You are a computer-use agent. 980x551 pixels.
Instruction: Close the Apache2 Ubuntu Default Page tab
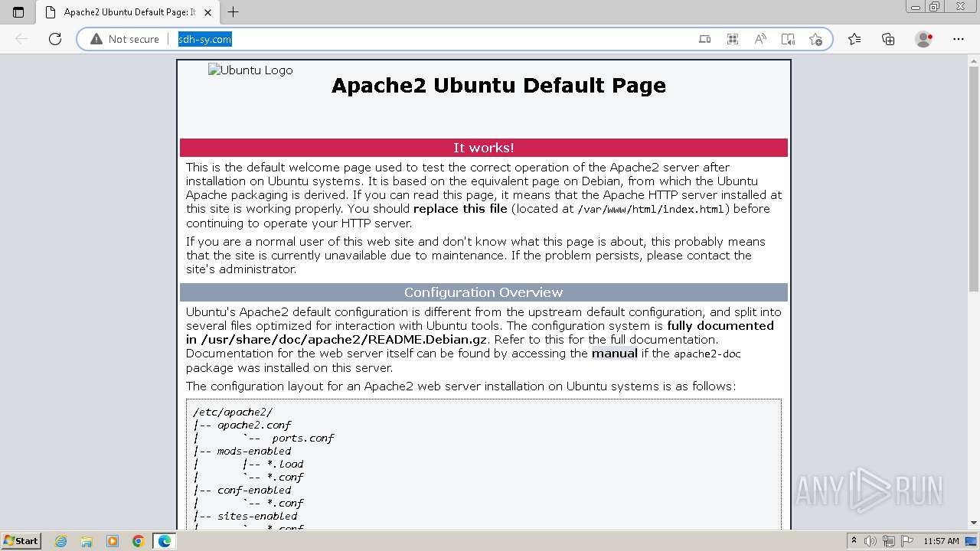tap(209, 12)
